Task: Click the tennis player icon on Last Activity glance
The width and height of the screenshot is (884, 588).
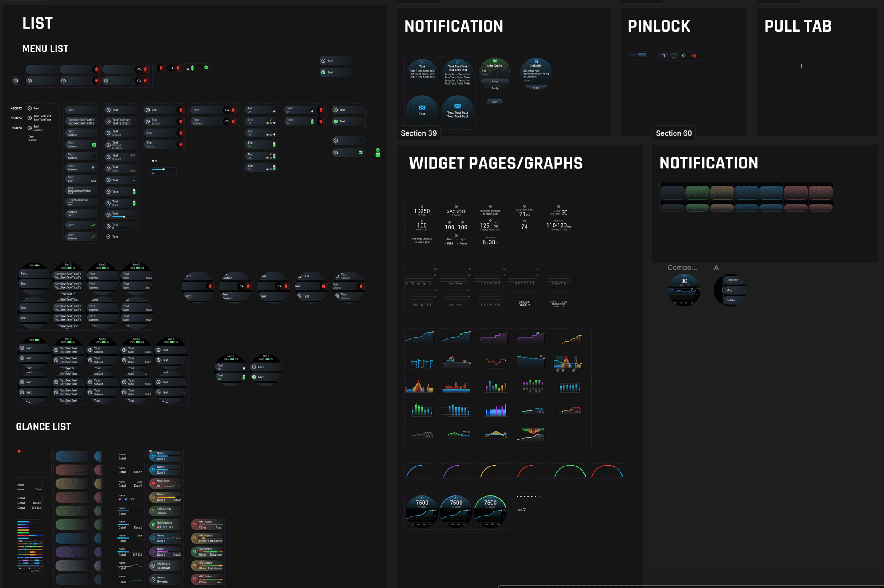Action: 153,511
